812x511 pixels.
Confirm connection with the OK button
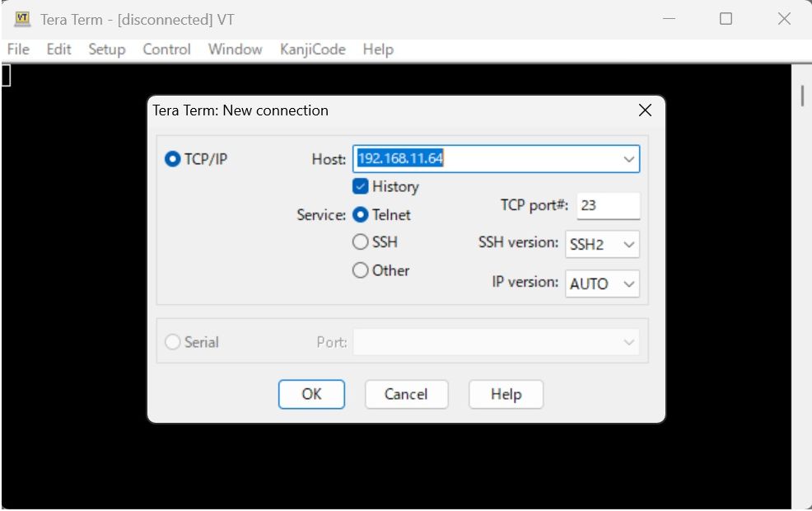click(311, 395)
